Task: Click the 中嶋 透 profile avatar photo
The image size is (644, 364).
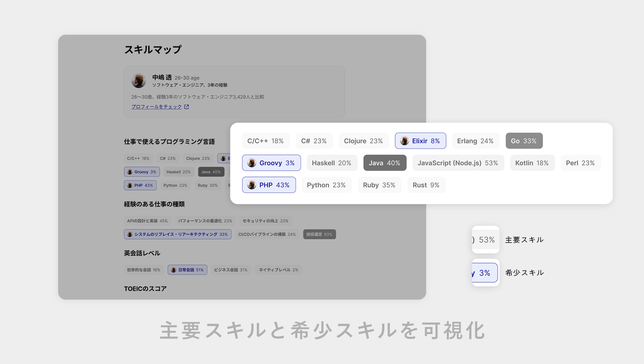Action: [x=139, y=81]
